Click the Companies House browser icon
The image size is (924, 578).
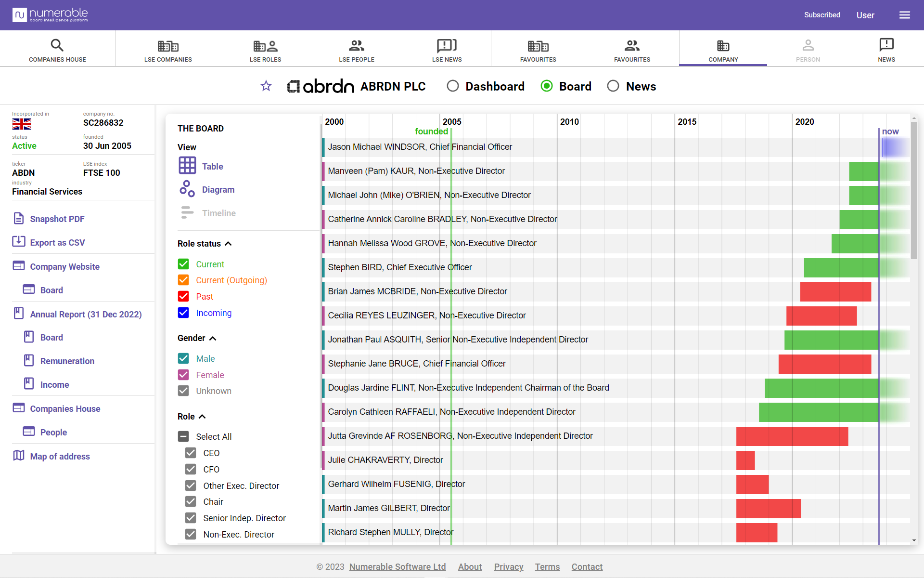coord(19,408)
